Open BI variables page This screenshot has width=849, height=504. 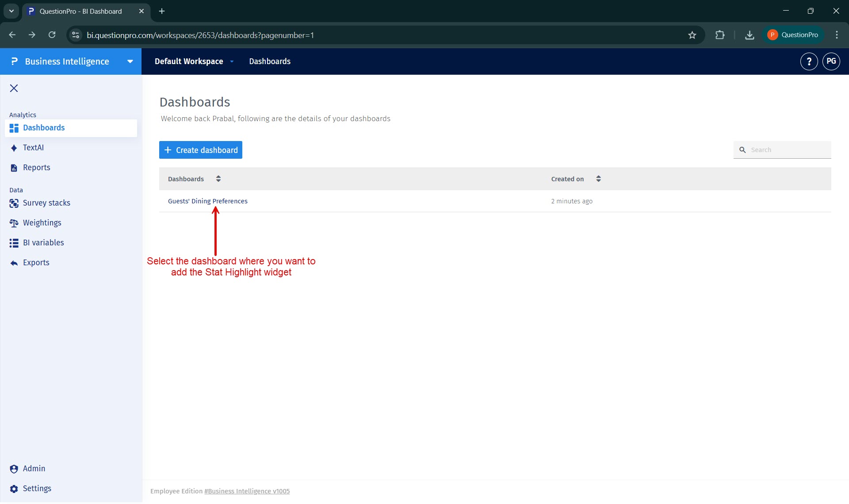tap(43, 243)
